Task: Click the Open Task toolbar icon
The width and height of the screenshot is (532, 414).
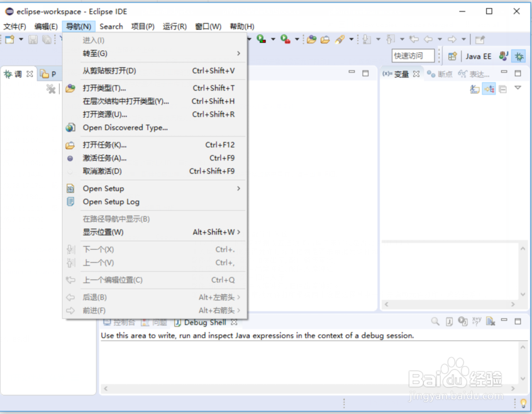Action: coord(325,40)
